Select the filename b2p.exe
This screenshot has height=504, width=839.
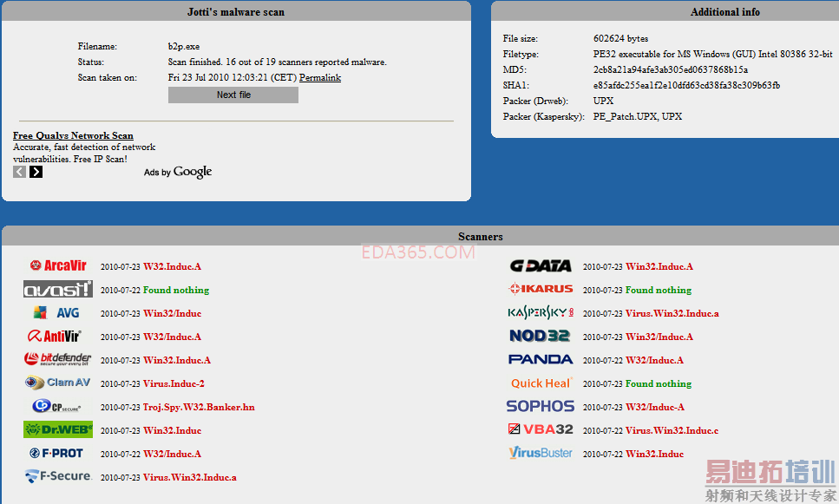tap(184, 47)
